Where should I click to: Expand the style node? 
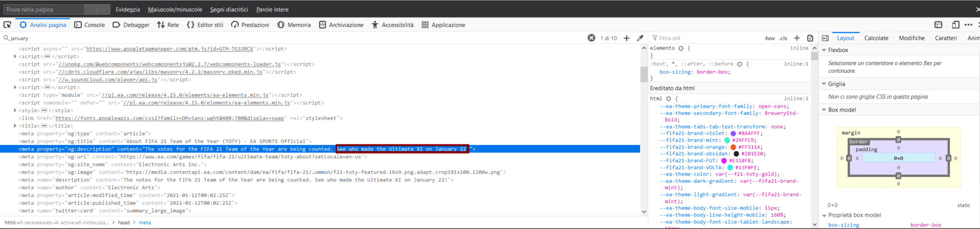pyautogui.click(x=15, y=111)
